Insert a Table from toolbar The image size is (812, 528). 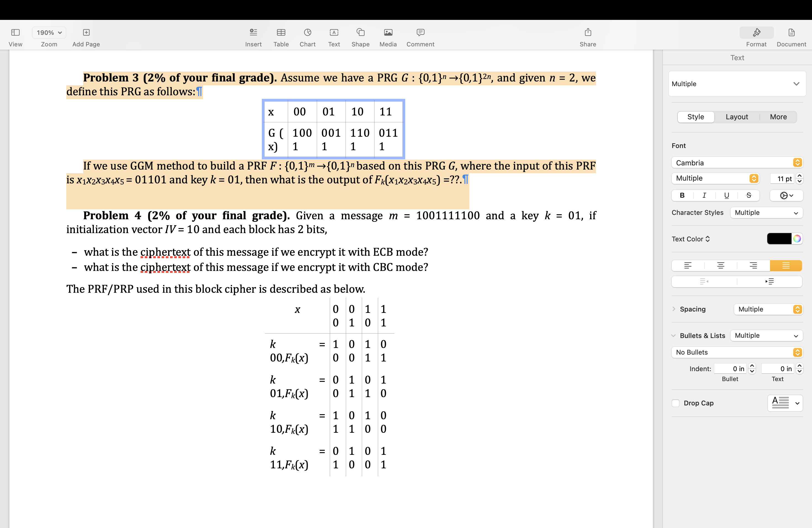point(281,33)
